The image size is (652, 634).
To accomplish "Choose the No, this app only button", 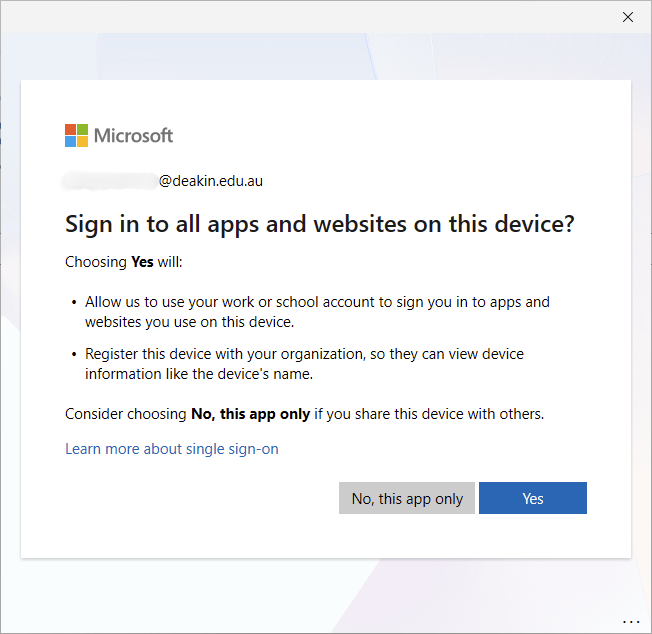I will pyautogui.click(x=407, y=499).
